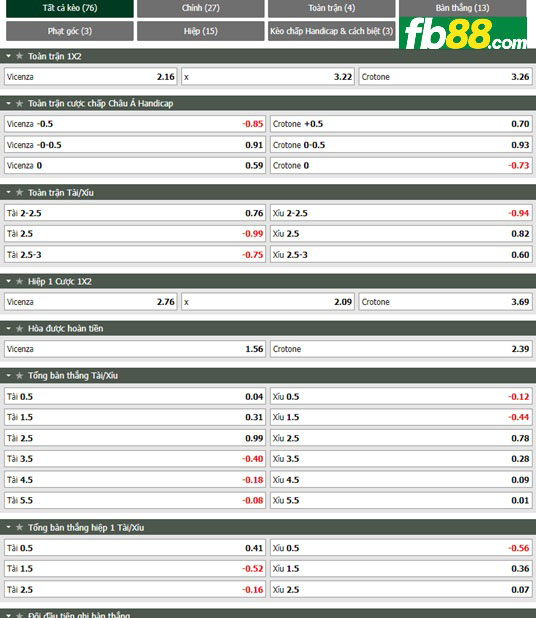
Task: Select the Hiệp (15) tab
Action: pyautogui.click(x=201, y=31)
